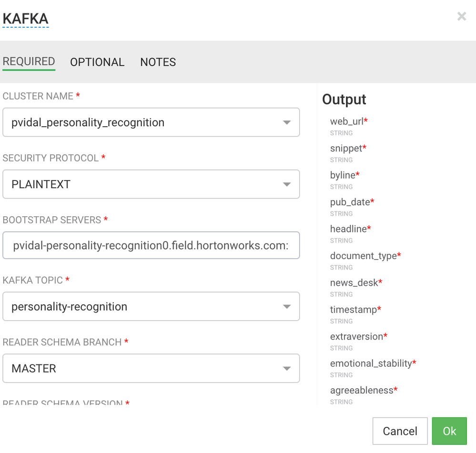Click the document_type output field
The image size is (476, 453).
(x=364, y=256)
